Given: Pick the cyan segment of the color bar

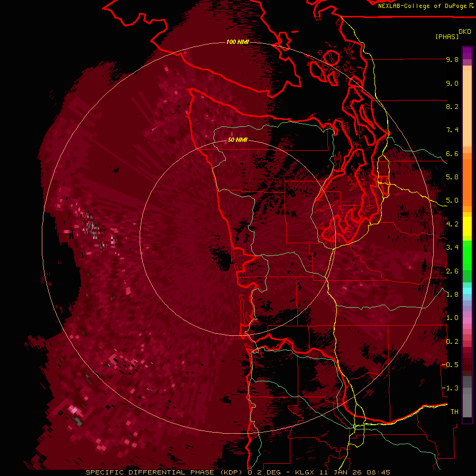Looking at the screenshot, I should [x=467, y=290].
